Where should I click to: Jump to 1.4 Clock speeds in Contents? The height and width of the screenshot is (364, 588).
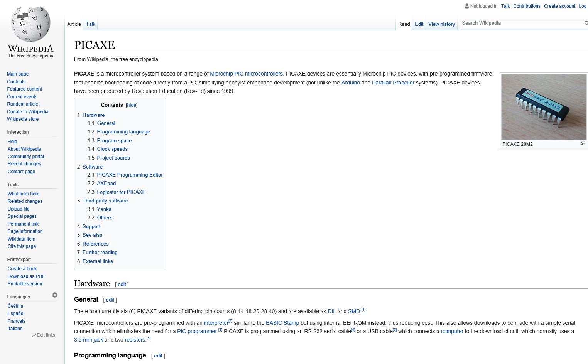107,149
